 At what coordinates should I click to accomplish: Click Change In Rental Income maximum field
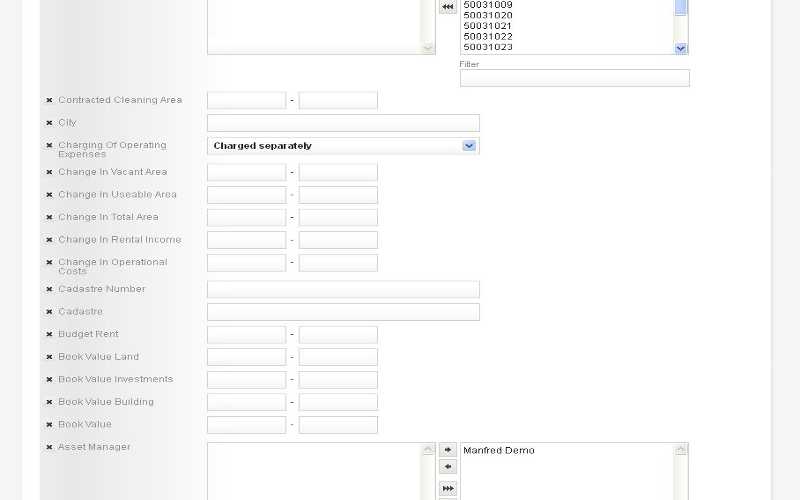[338, 240]
